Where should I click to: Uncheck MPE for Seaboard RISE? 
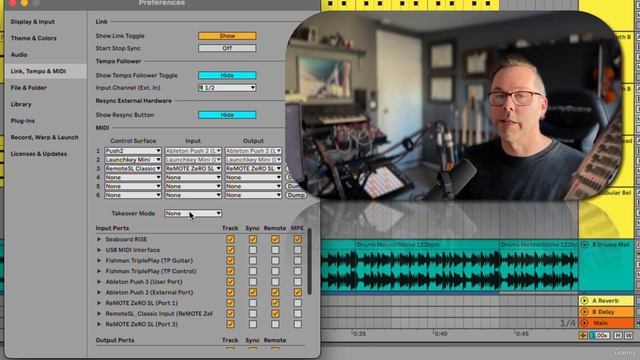pyautogui.click(x=298, y=239)
